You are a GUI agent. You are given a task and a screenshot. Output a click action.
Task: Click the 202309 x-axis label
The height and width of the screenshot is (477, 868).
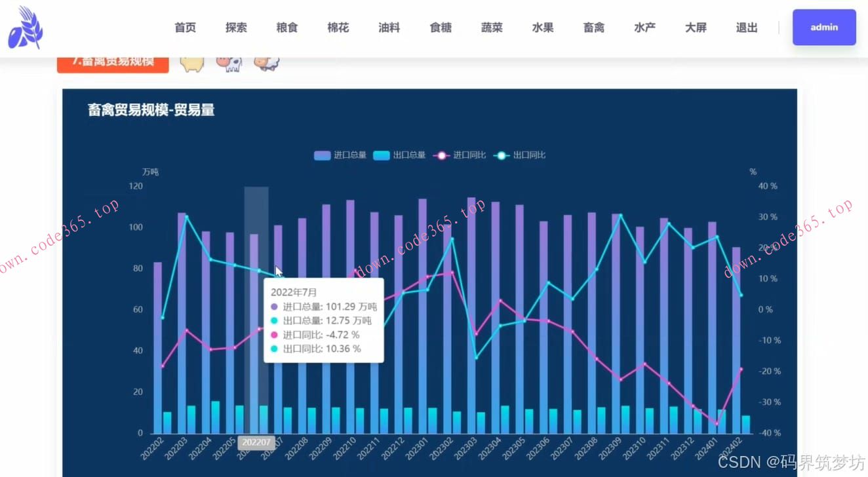coord(612,448)
